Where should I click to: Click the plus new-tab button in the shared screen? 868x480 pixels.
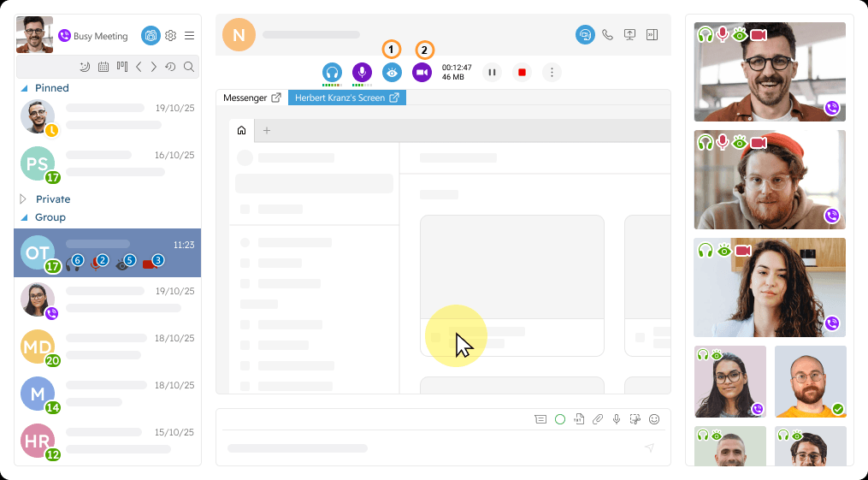click(x=267, y=131)
